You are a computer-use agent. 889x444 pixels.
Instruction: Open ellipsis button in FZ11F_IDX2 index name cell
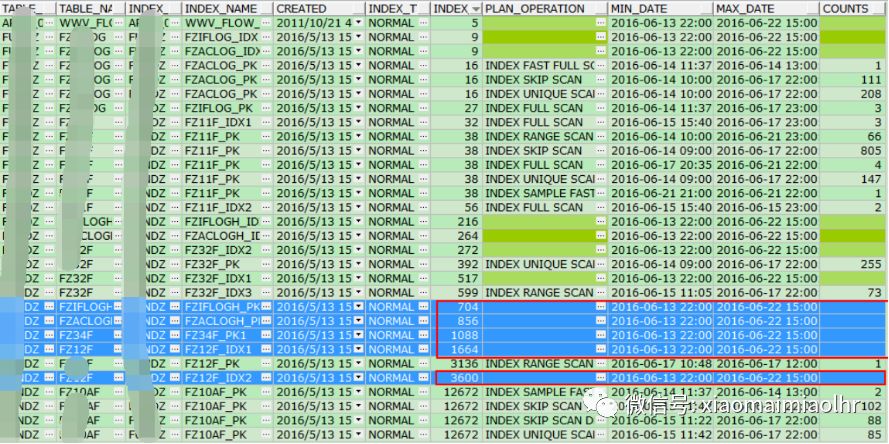click(266, 207)
